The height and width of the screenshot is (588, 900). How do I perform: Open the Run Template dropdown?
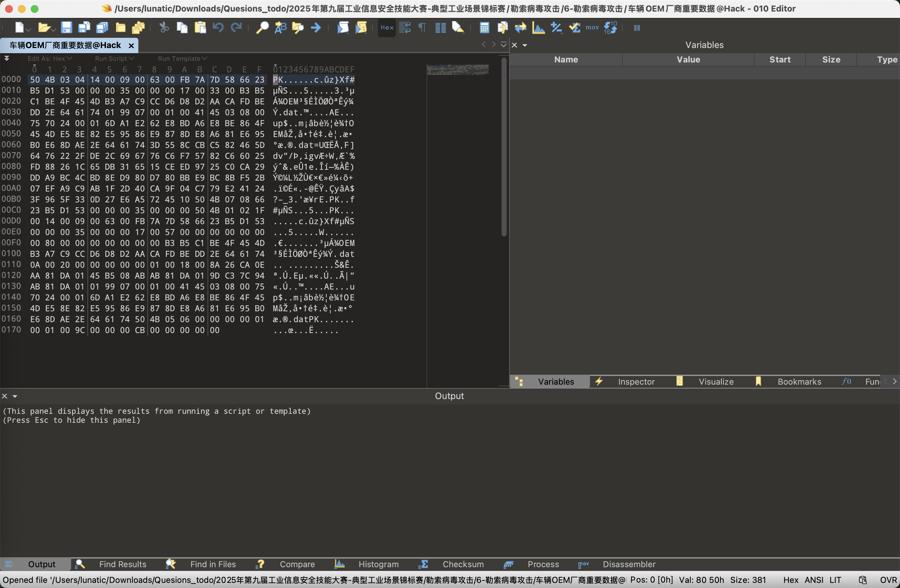point(182,59)
